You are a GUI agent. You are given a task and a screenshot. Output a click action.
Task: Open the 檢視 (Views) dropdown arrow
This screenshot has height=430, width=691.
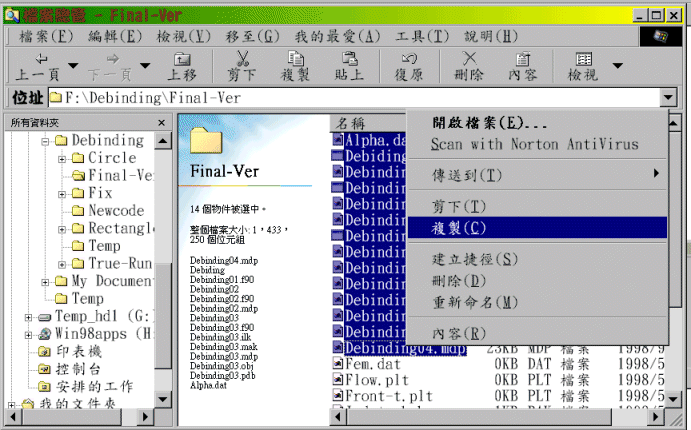(616, 66)
